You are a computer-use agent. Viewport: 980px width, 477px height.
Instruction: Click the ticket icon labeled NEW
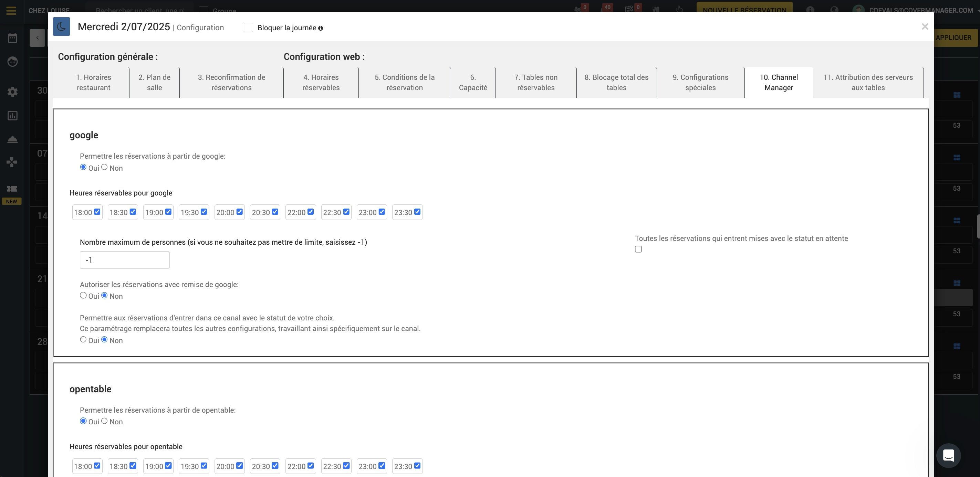(x=12, y=189)
